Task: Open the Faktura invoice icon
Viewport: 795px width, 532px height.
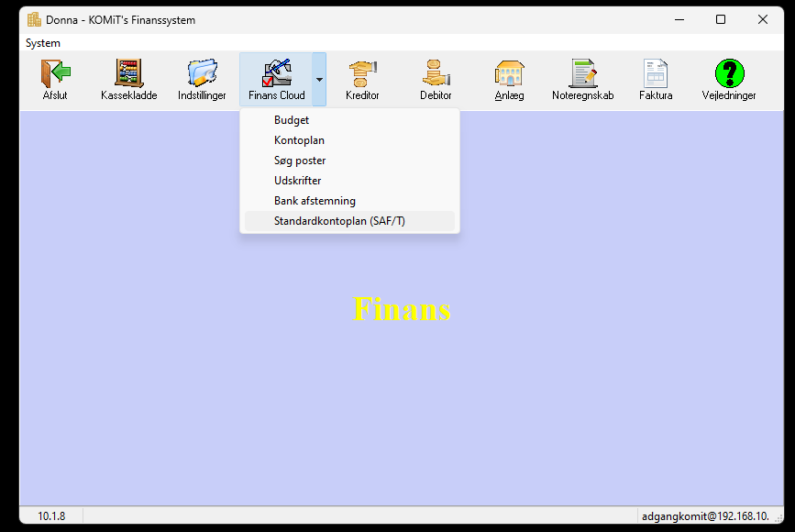Action: [656, 73]
